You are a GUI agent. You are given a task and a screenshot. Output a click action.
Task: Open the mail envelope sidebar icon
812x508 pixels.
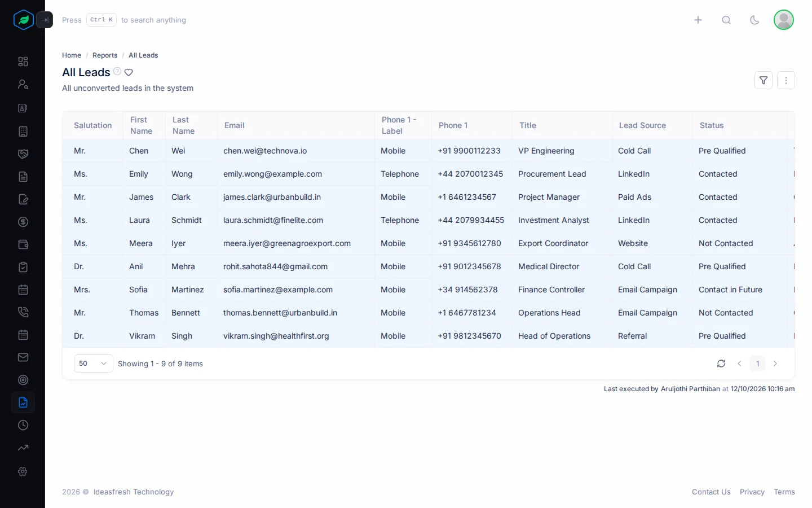[x=23, y=357]
